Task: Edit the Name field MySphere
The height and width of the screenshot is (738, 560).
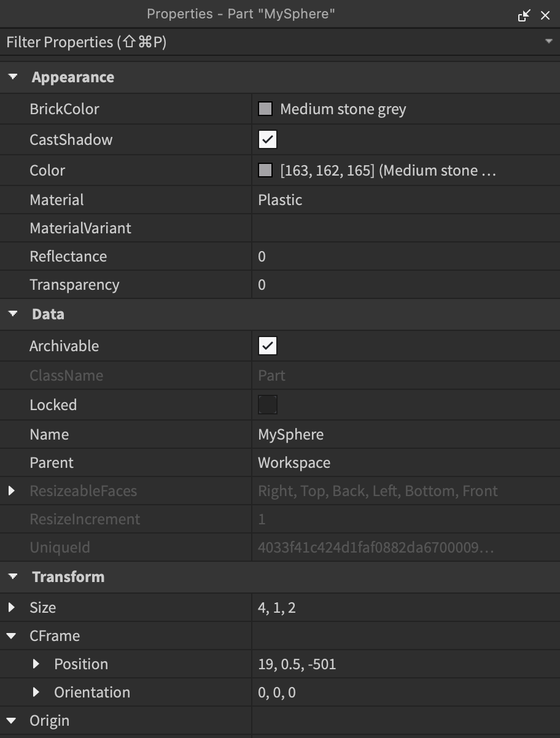Action: pos(291,434)
